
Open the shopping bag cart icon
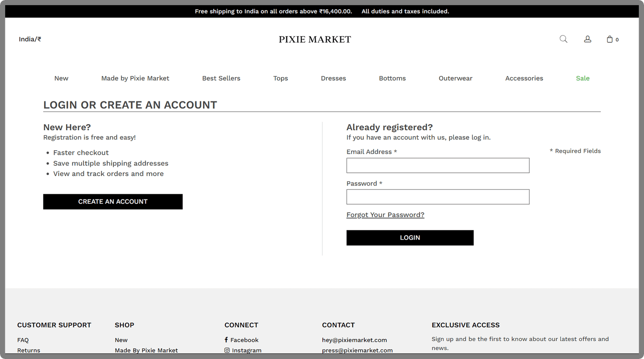[x=610, y=39]
